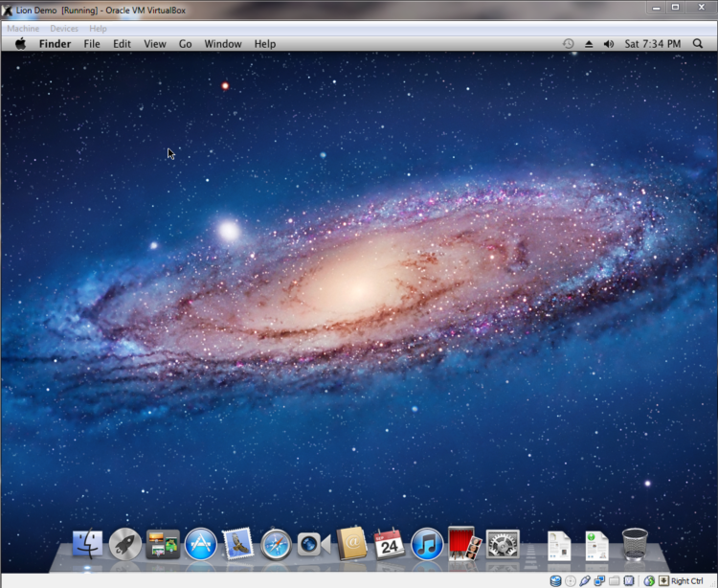The width and height of the screenshot is (718, 588).
Task: Click mouse integration globe status icon
Action: coord(649,581)
